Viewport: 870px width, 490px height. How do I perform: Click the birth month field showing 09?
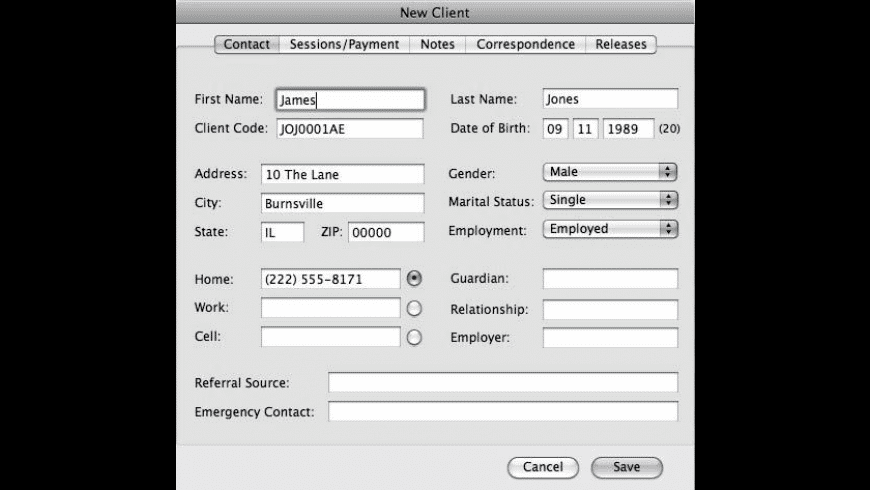click(555, 129)
